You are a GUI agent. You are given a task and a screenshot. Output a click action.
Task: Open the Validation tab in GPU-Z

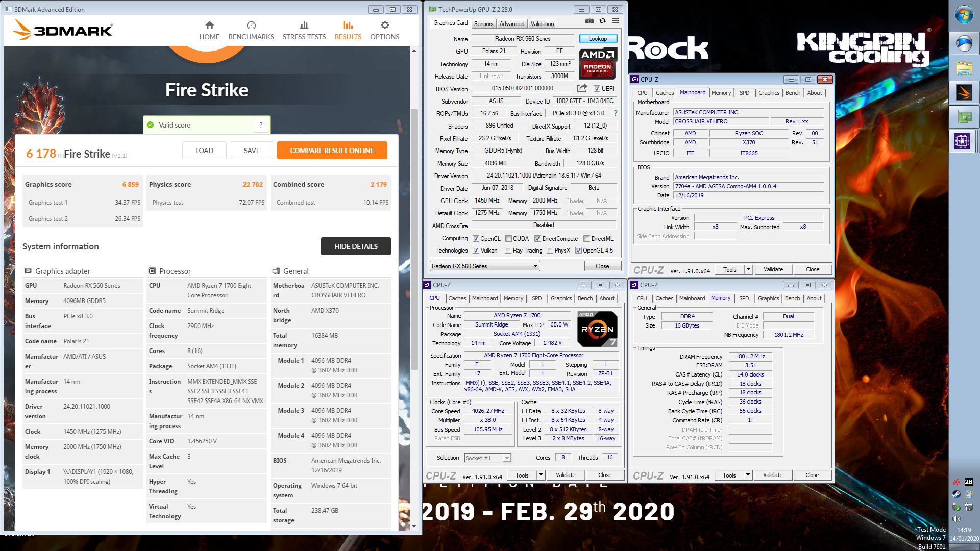click(x=542, y=24)
